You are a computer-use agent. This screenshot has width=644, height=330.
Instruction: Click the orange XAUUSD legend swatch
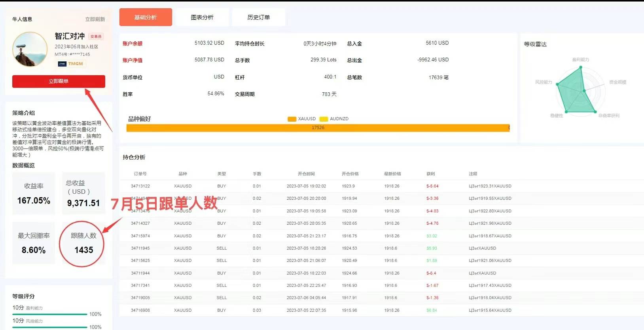(292, 119)
